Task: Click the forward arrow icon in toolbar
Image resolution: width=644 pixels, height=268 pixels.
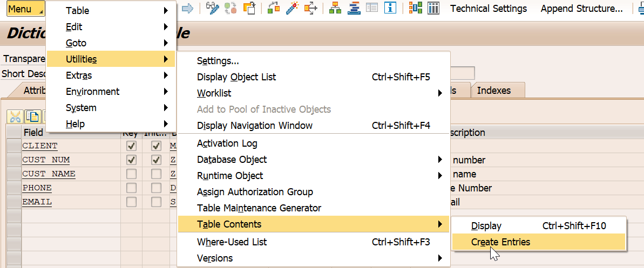Action: click(x=187, y=8)
